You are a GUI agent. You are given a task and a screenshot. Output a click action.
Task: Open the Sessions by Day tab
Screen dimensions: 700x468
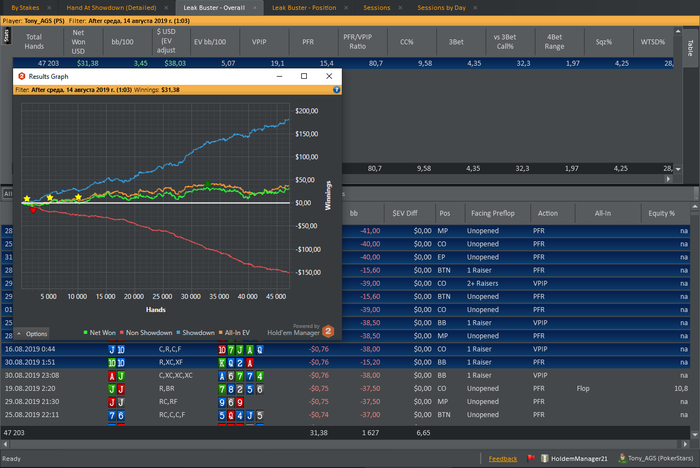click(442, 8)
